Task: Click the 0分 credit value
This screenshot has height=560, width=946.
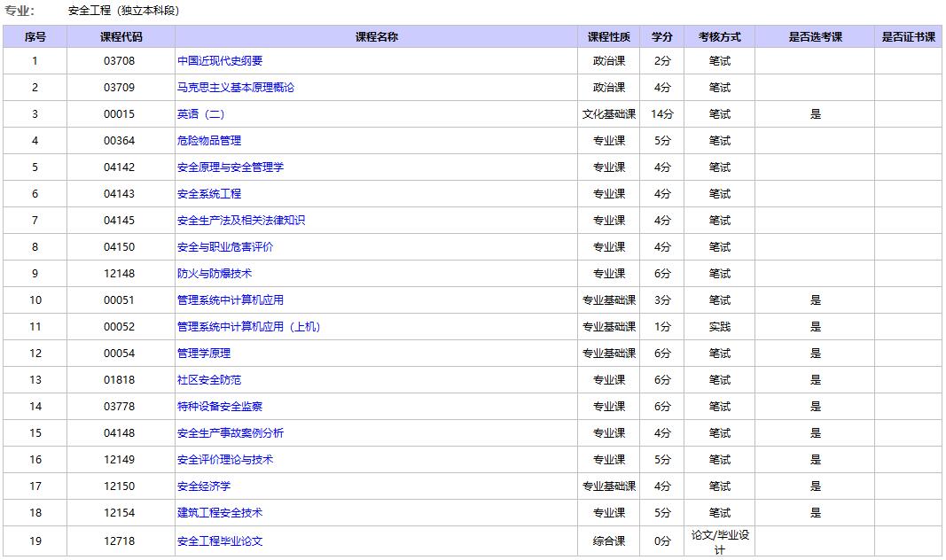Action: [x=661, y=541]
